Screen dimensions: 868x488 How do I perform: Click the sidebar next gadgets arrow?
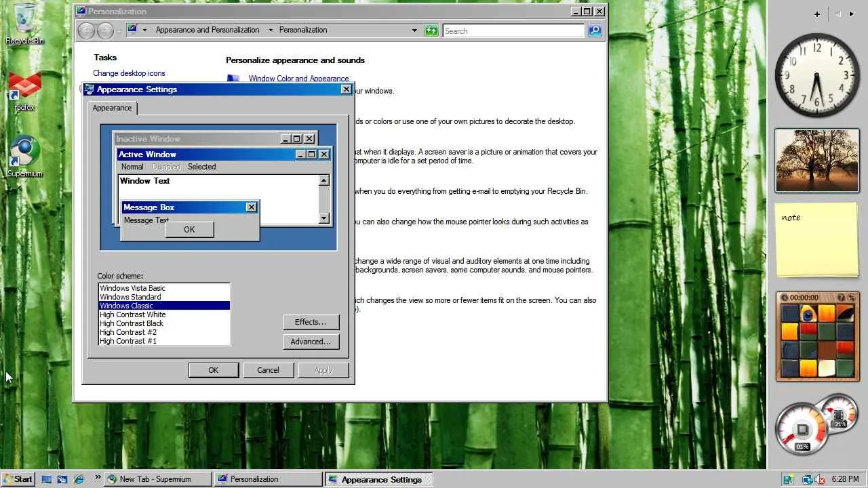852,14
